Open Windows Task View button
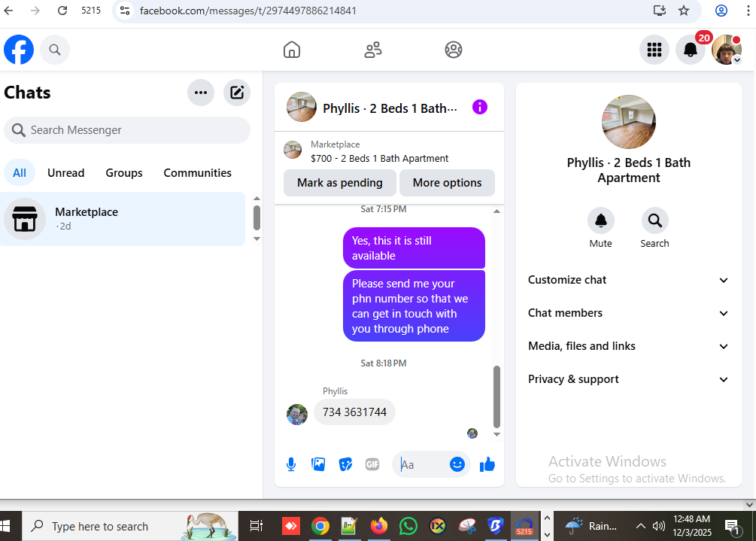This screenshot has width=756, height=541. click(x=256, y=526)
